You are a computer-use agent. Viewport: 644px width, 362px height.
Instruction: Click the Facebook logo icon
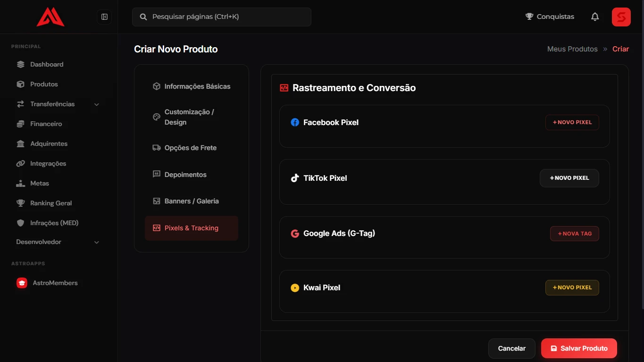pyautogui.click(x=295, y=122)
